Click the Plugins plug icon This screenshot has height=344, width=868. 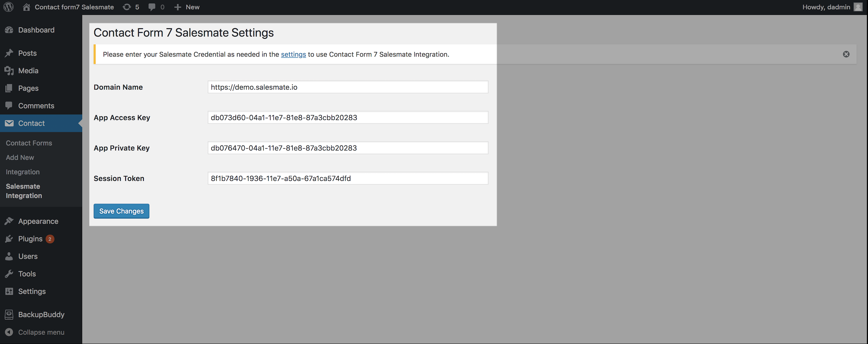click(9, 239)
